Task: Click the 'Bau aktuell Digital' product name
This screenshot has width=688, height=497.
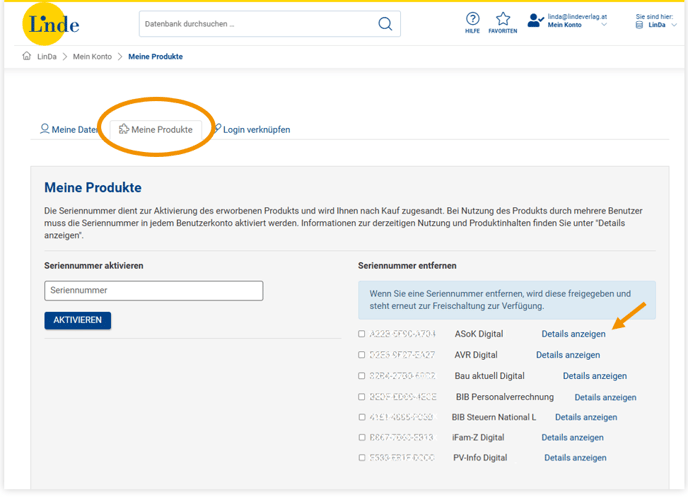Action: coord(490,376)
